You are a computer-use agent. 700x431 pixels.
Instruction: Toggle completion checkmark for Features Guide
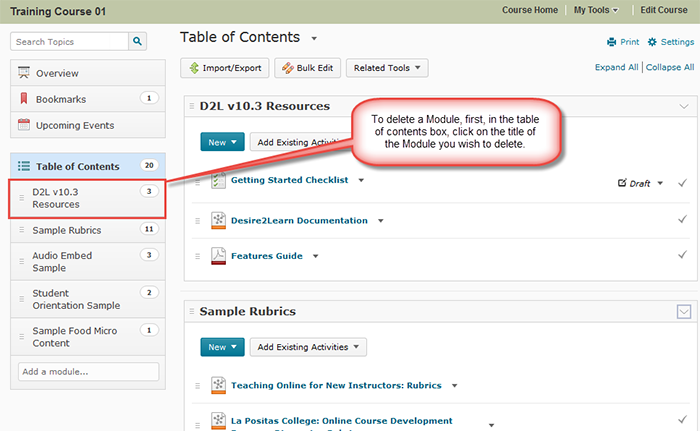pyautogui.click(x=682, y=256)
